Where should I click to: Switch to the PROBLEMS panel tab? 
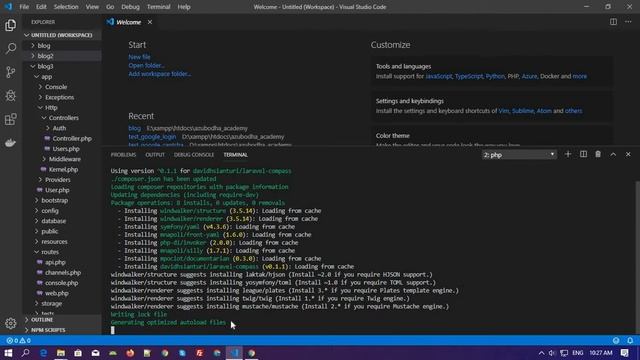[x=123, y=155]
